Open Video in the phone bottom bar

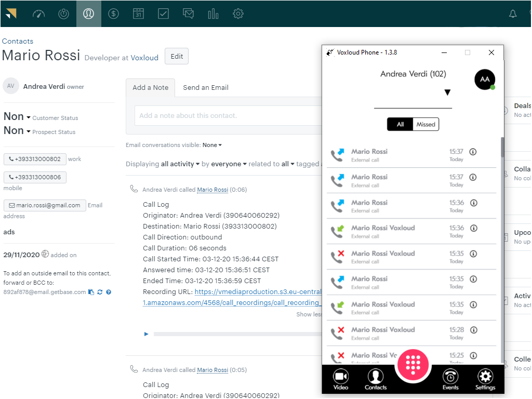(x=341, y=379)
